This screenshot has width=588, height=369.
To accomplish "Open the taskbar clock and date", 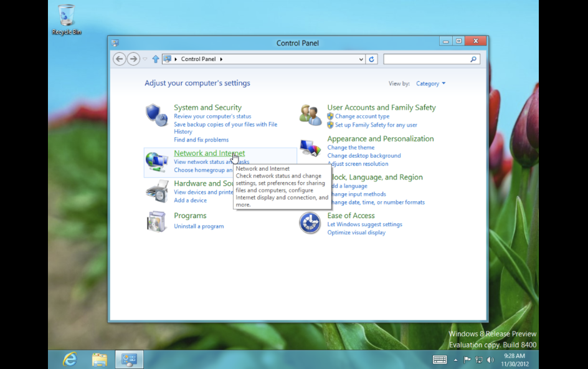I will (x=514, y=360).
